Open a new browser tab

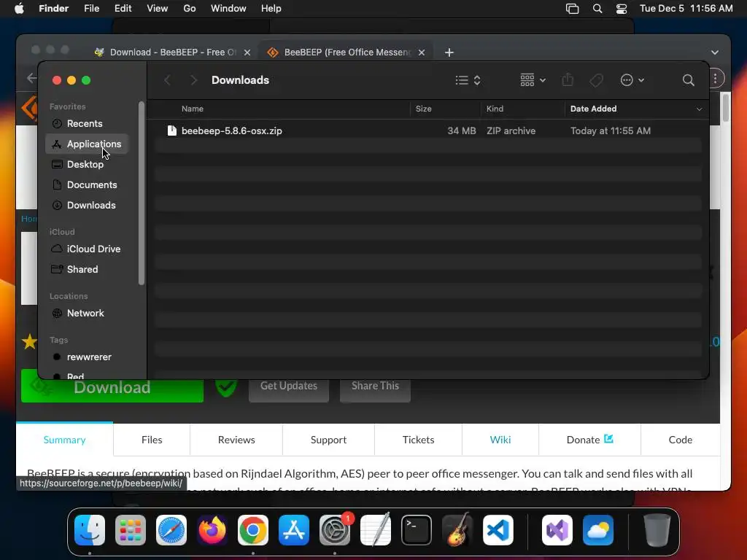coord(449,52)
